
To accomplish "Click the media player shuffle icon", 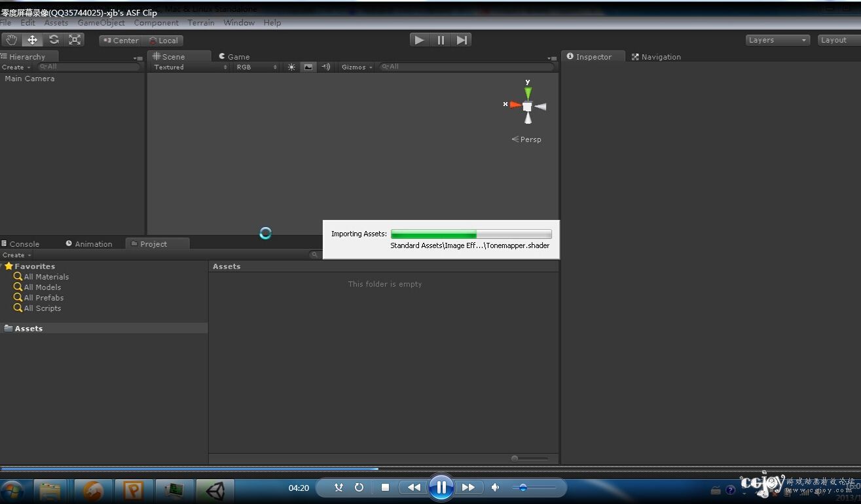I will pos(339,488).
